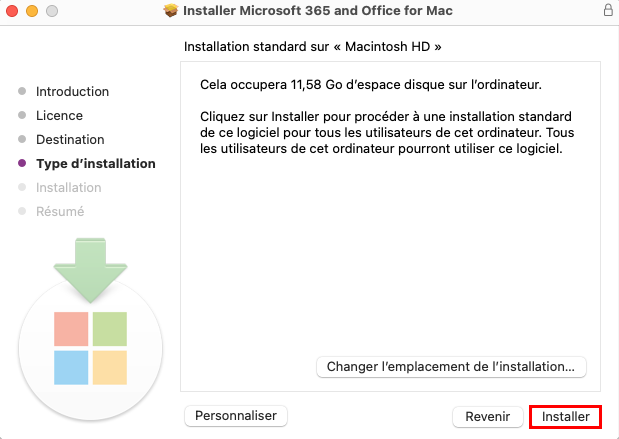Click the greyed Résumé step
This screenshot has width=619, height=439.
[60, 212]
